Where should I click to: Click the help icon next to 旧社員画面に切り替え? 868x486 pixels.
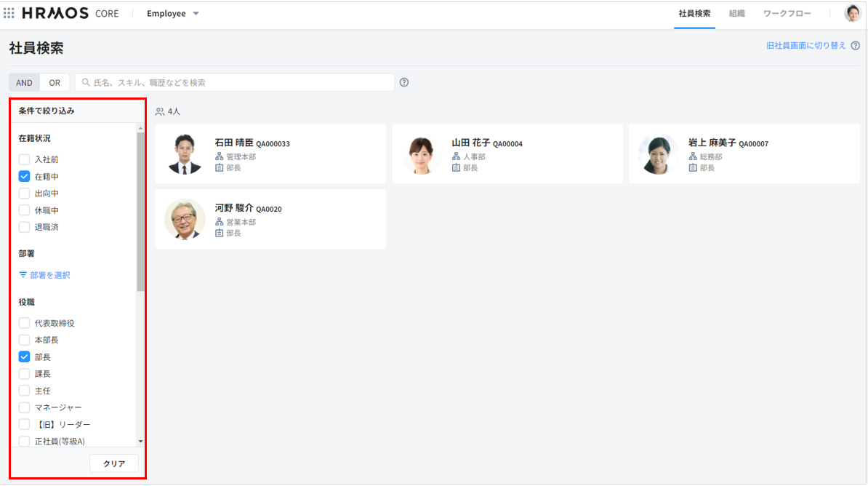tap(856, 45)
